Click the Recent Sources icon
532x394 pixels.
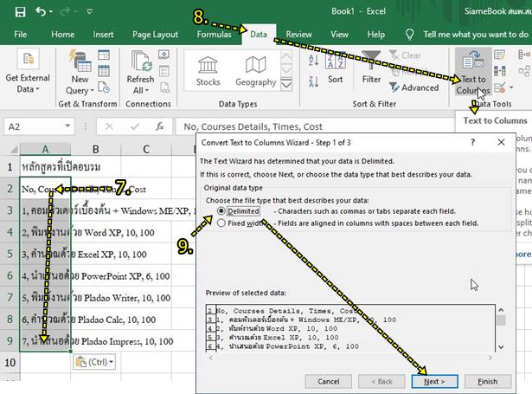[x=104, y=87]
